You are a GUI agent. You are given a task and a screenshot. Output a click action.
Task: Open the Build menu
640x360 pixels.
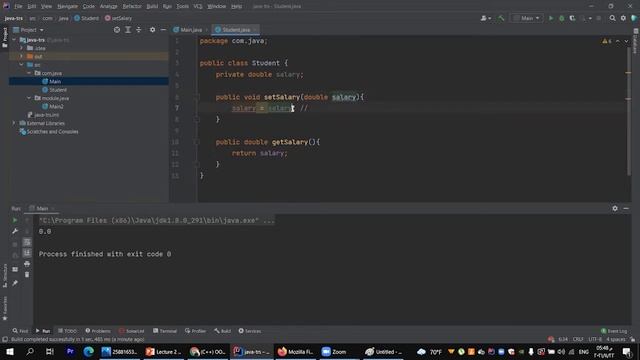pyautogui.click(x=152, y=7)
